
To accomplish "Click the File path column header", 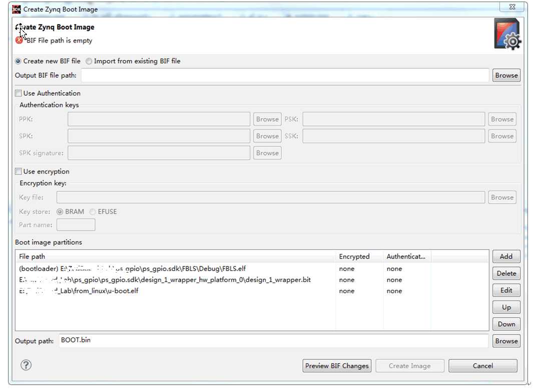I will (176, 256).
